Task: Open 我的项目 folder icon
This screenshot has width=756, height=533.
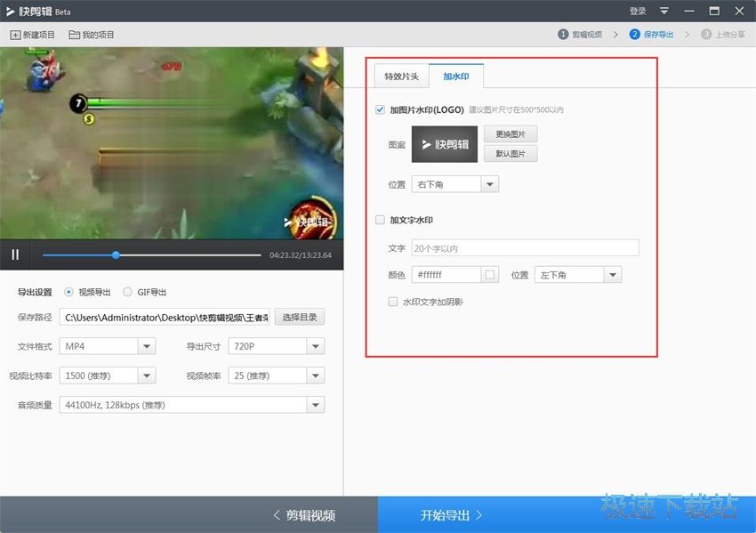Action: coord(74,35)
